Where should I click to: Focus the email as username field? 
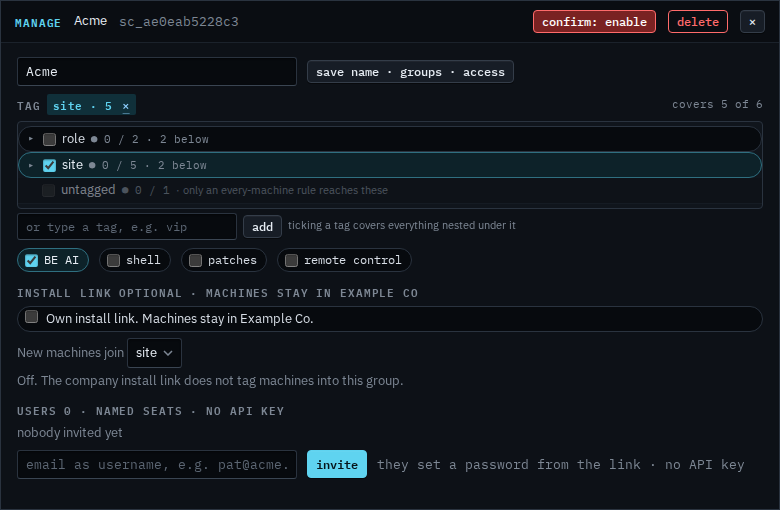pyautogui.click(x=157, y=464)
